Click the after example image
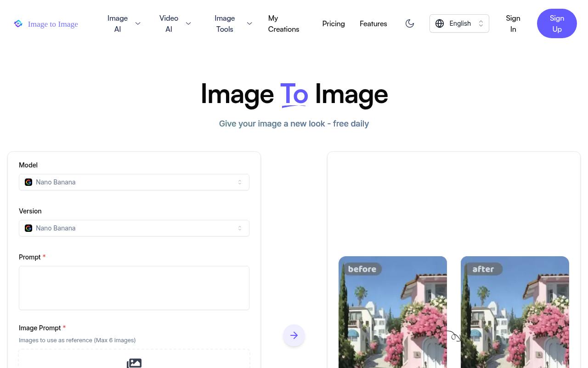 tap(515, 312)
